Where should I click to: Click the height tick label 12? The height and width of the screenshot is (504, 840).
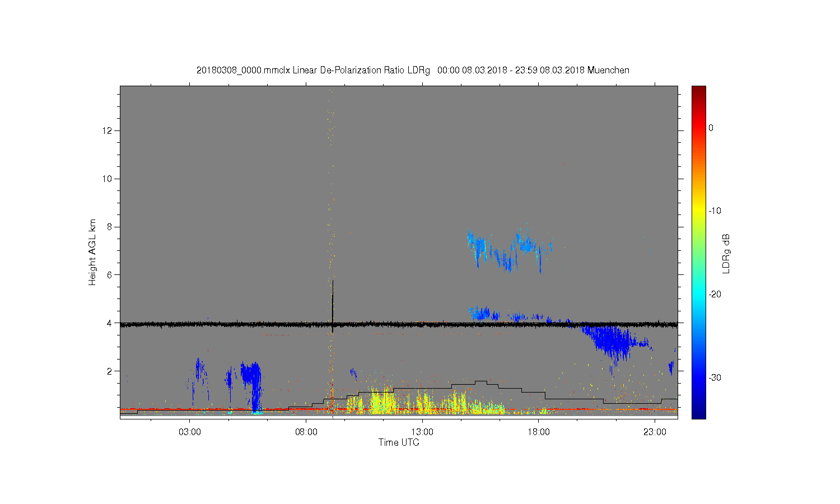pos(108,130)
